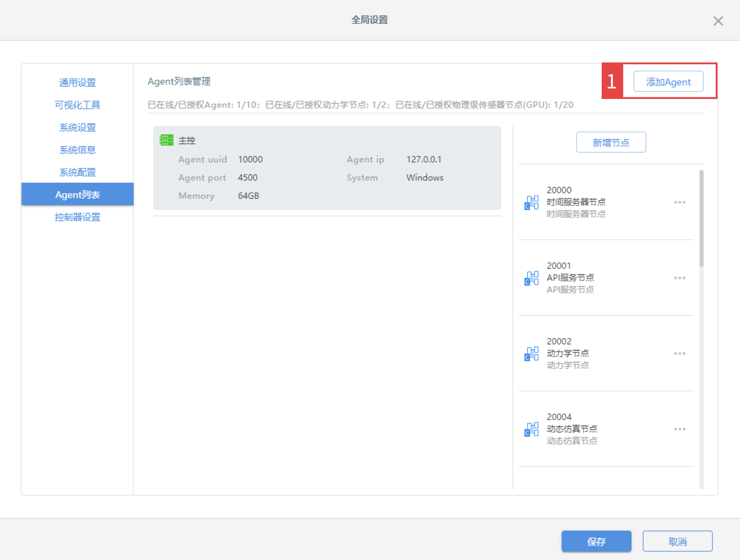Click the Agent ip value 127.0.0.1
This screenshot has width=740, height=560.
(x=424, y=159)
